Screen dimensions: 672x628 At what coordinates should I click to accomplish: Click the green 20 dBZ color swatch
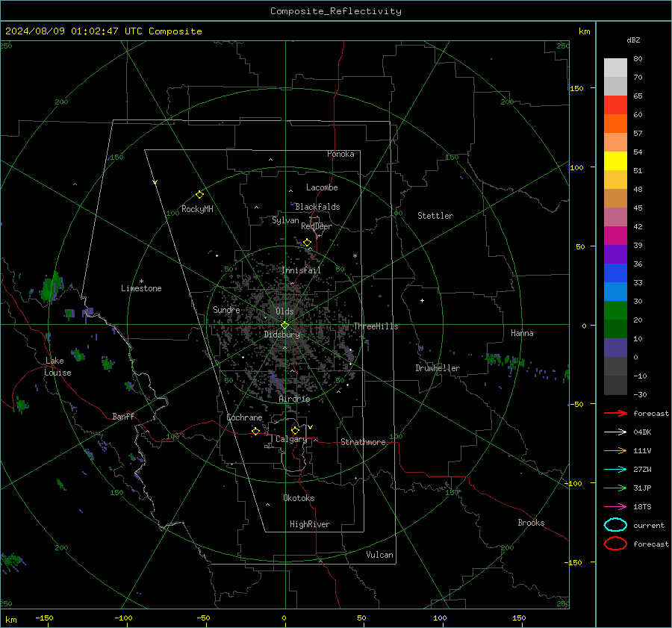pyautogui.click(x=615, y=311)
